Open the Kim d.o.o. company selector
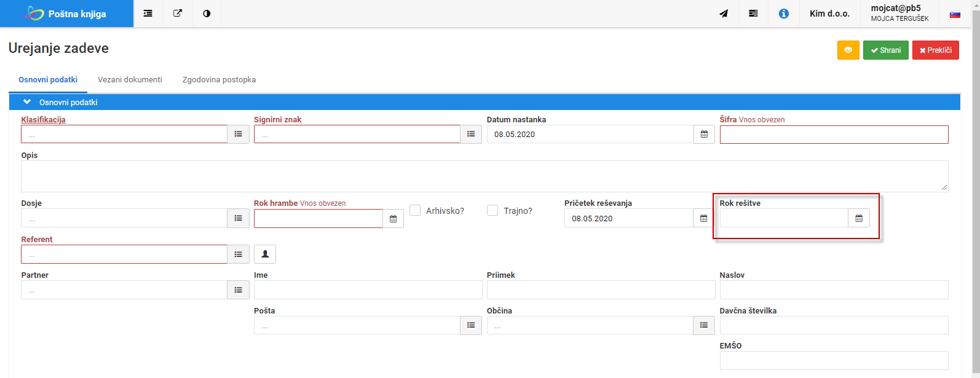This screenshot has width=980, height=378. tap(829, 14)
